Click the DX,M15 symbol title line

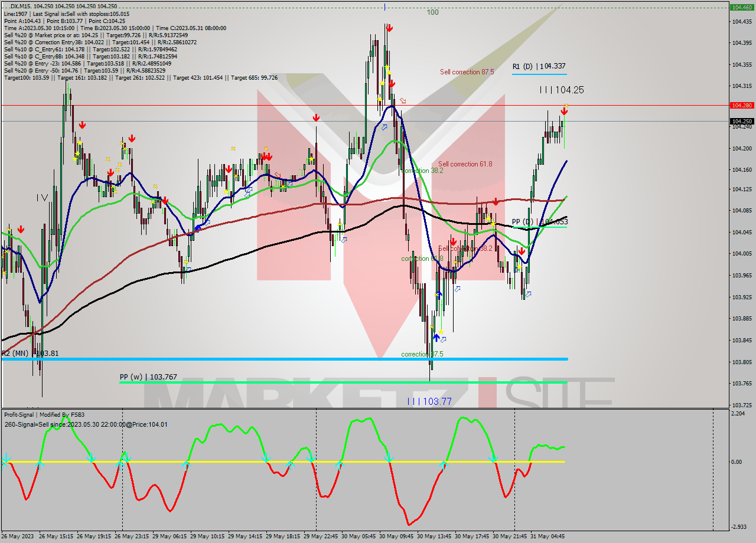pyautogui.click(x=64, y=6)
